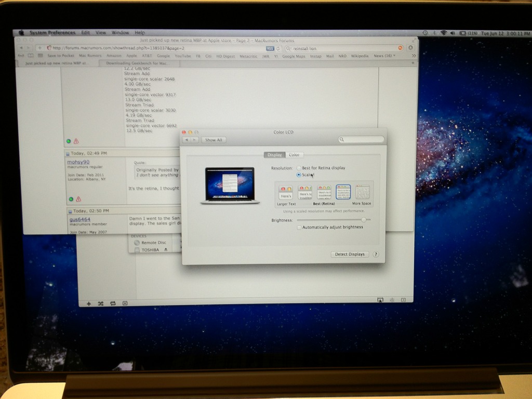The image size is (532, 399).
Task: Open the System Preferences menu
Action: (x=52, y=33)
